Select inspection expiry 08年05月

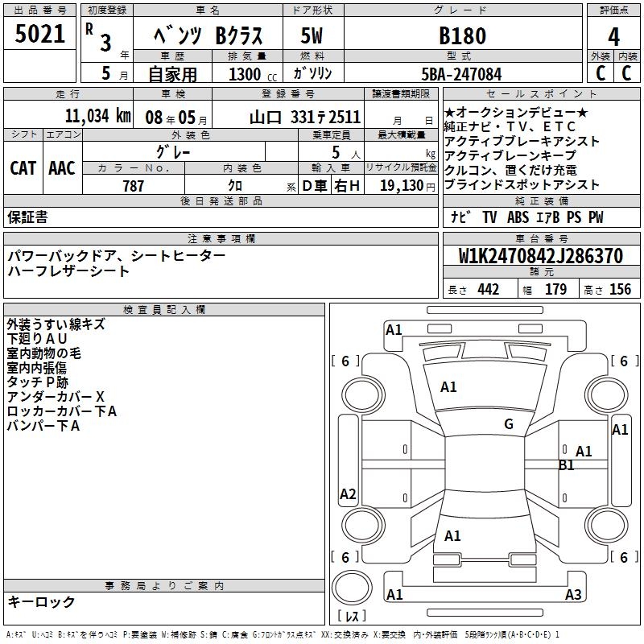[x=176, y=118]
